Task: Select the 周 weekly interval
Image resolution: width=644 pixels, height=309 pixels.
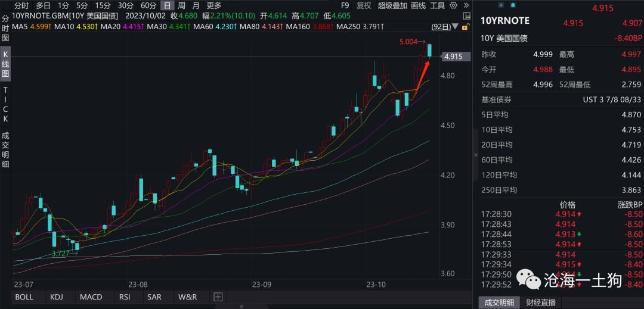Action: tap(181, 5)
